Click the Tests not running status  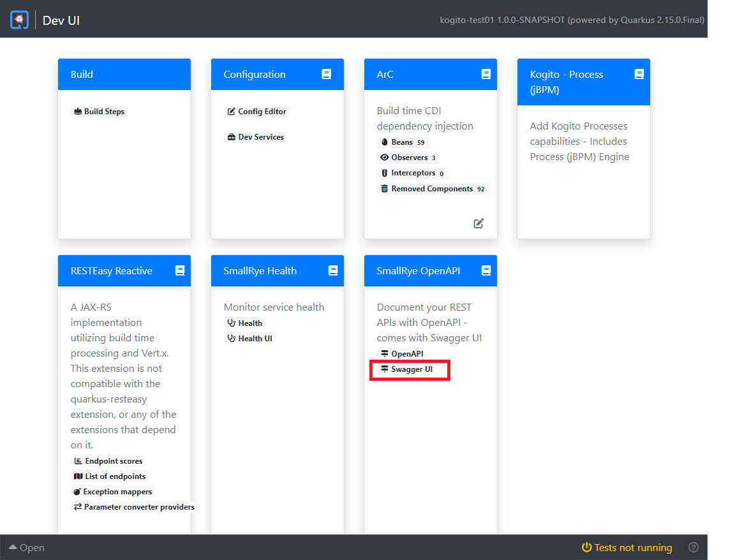click(627, 547)
